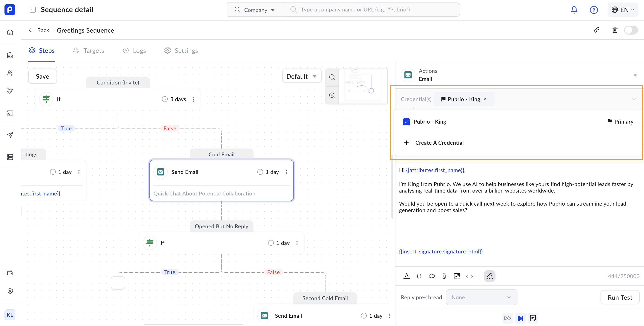644x326 pixels.
Task: Click the attach file paperclip icon
Action: coord(444,276)
